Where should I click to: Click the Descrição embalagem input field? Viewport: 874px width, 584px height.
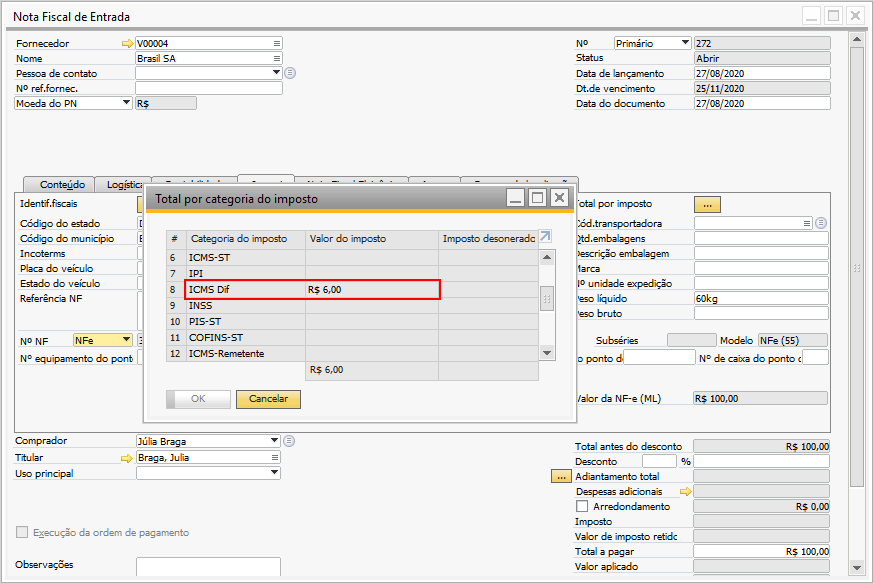(761, 253)
